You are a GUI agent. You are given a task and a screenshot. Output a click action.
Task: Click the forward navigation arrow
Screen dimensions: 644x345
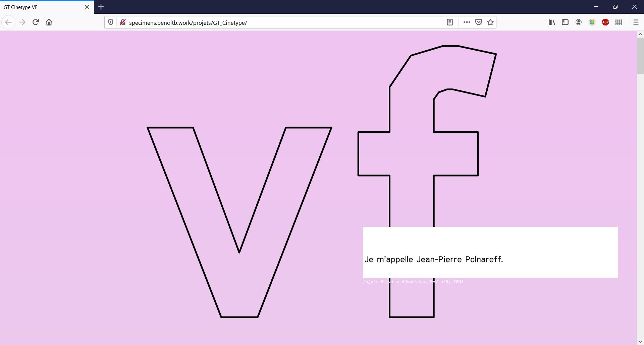[22, 22]
